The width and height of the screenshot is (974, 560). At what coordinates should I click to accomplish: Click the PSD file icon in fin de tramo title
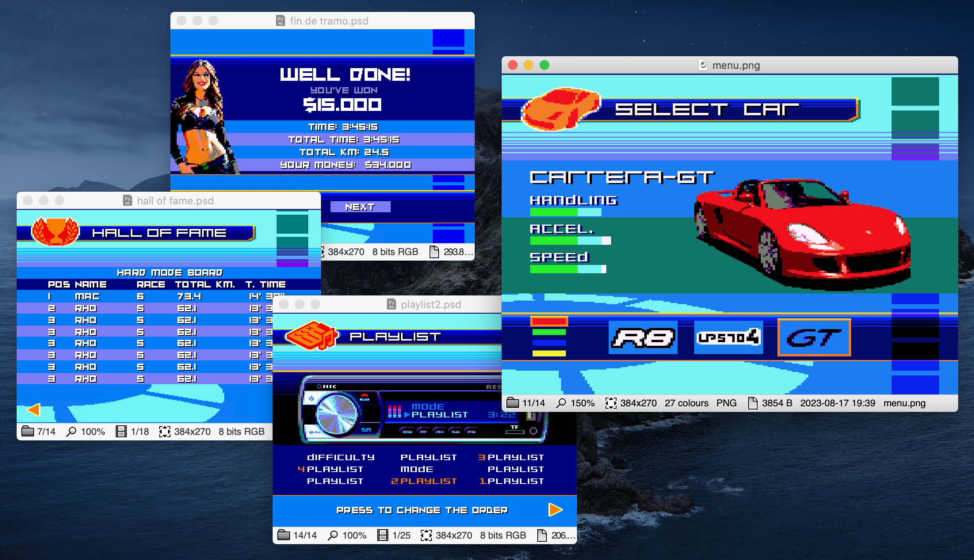tap(280, 21)
